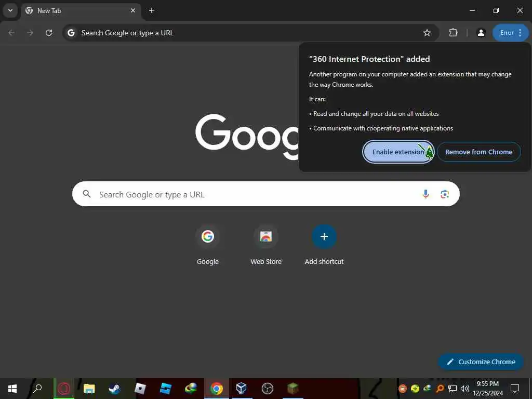Image resolution: width=532 pixels, height=399 pixels.
Task: Open Steam from taskbar
Action: [114, 389]
